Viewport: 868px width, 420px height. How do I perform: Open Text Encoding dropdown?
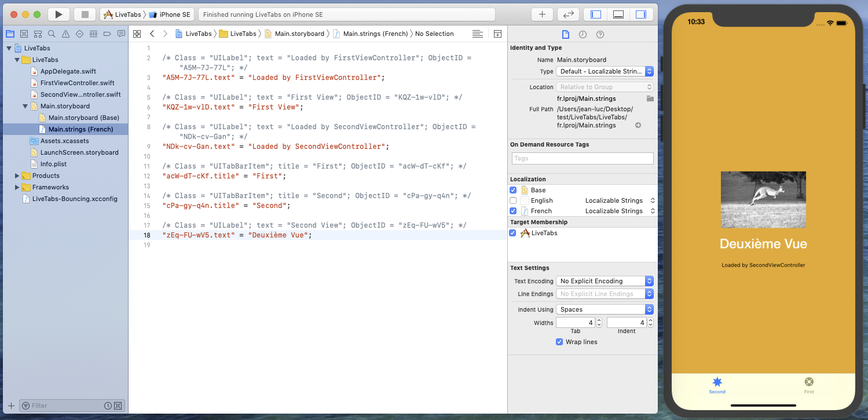pos(605,281)
